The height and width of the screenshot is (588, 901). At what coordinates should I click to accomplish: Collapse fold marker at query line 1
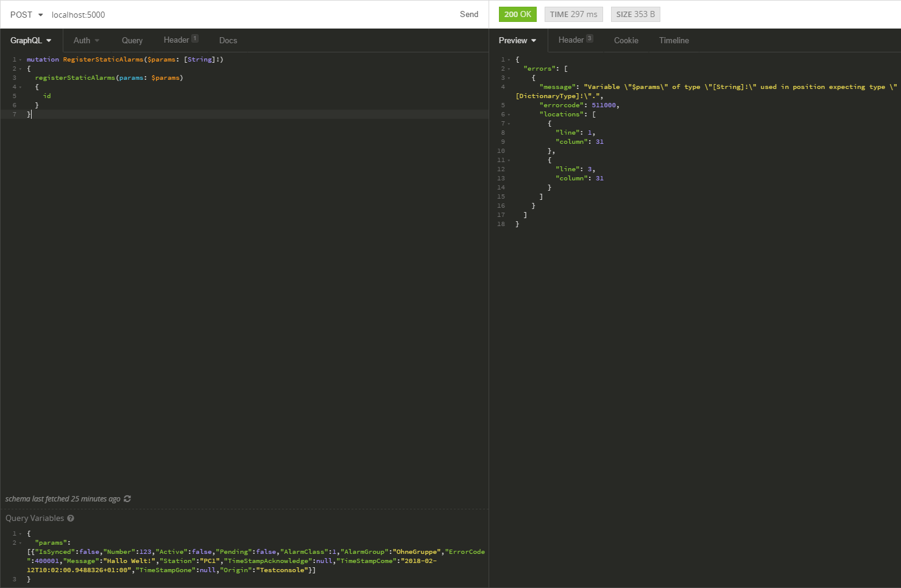tap(20, 60)
